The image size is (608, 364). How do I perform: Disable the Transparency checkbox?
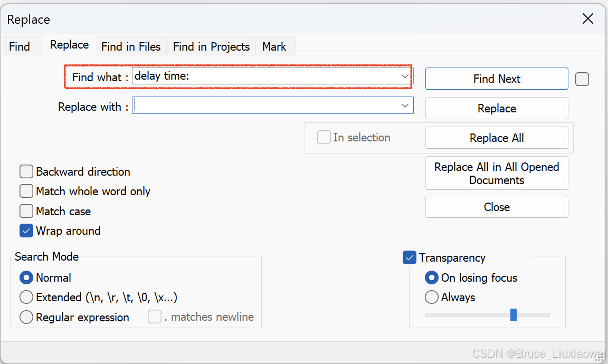pyautogui.click(x=410, y=258)
